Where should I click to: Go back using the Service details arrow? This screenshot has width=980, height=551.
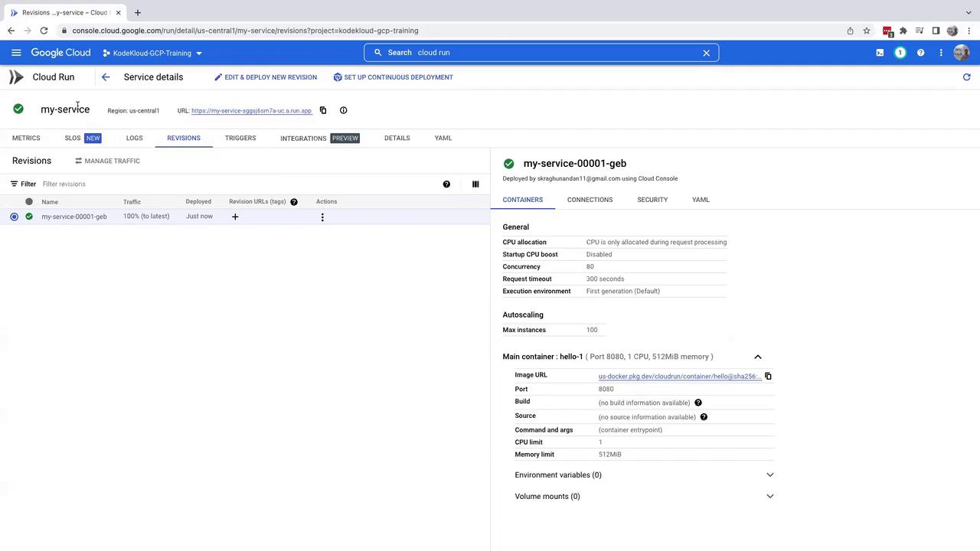106,77
